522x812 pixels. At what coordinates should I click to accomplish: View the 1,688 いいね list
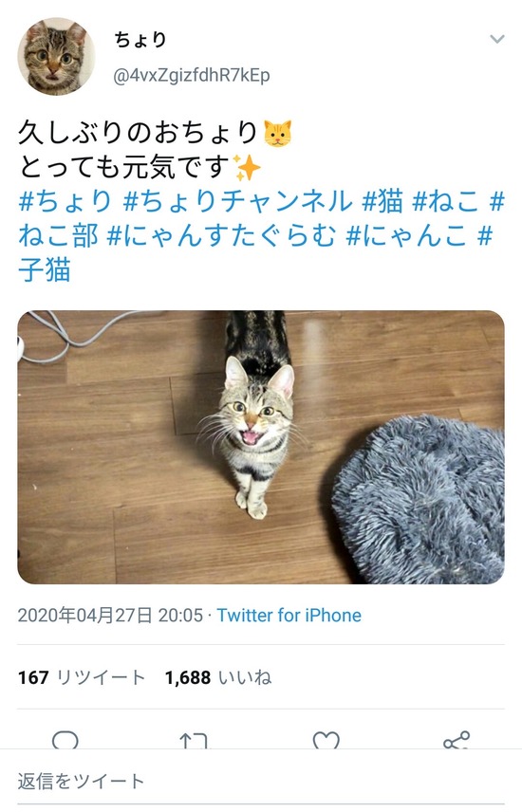(218, 677)
